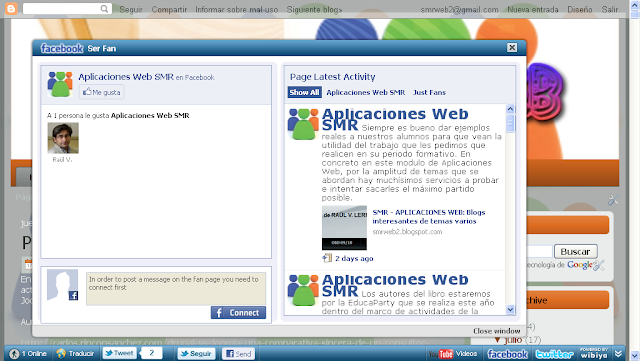
Task: Click the 1 Online visitor icon
Action: pyautogui.click(x=14, y=354)
